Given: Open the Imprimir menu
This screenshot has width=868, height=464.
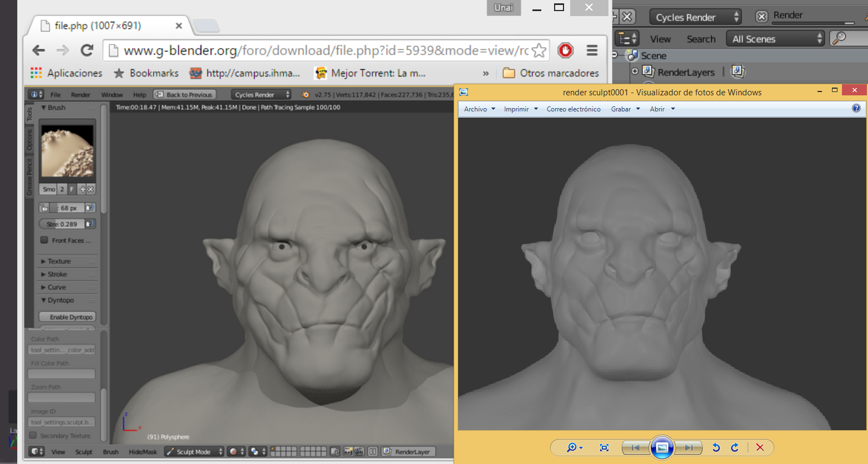Looking at the screenshot, I should pyautogui.click(x=520, y=109).
